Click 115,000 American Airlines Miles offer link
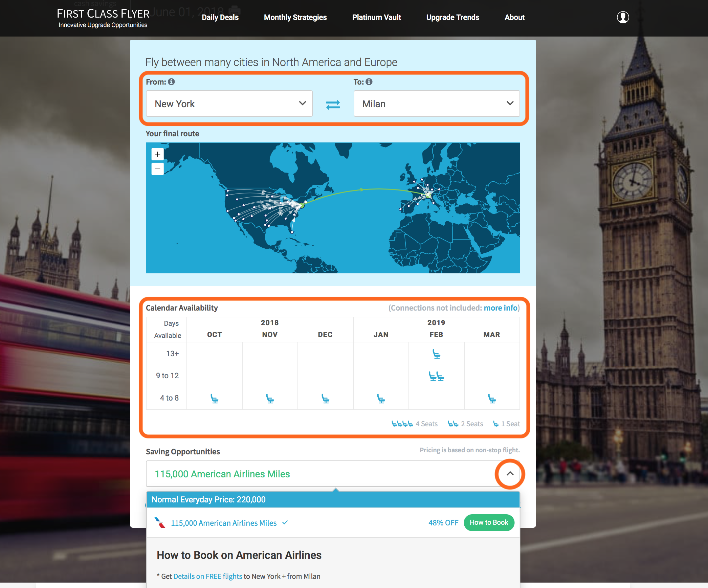This screenshot has height=588, width=708. coord(224,523)
